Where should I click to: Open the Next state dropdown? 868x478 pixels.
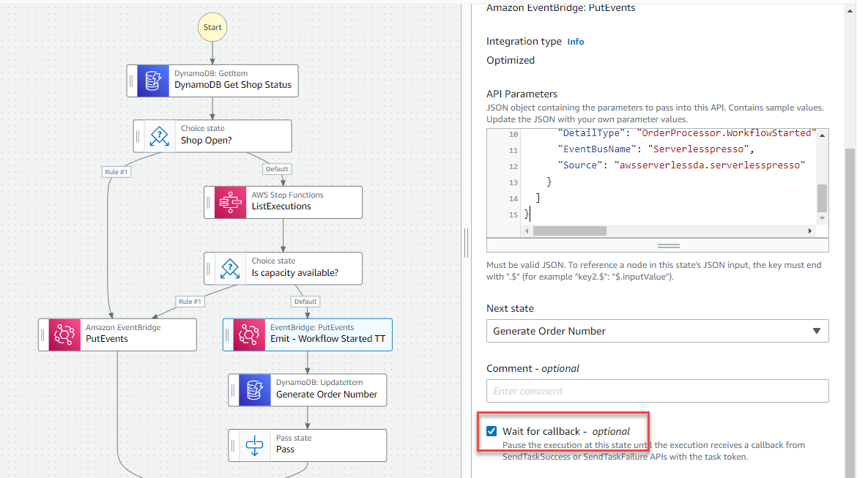point(657,331)
